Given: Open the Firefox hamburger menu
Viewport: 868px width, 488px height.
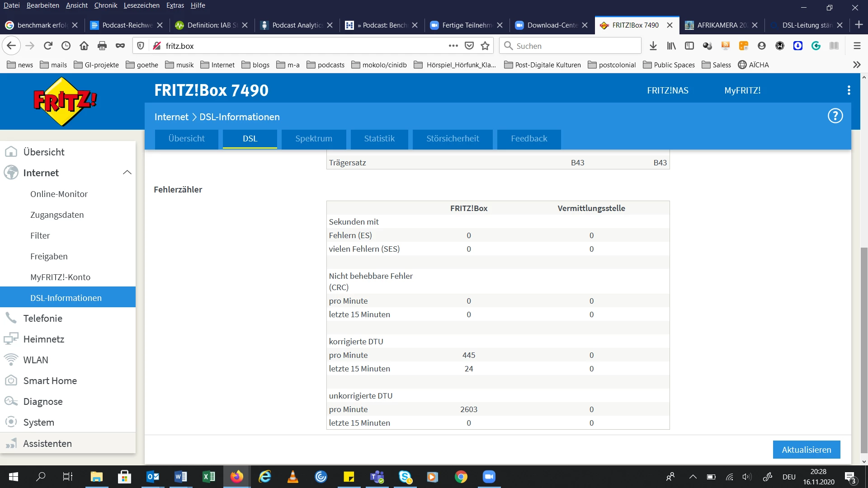Looking at the screenshot, I should [x=857, y=46].
